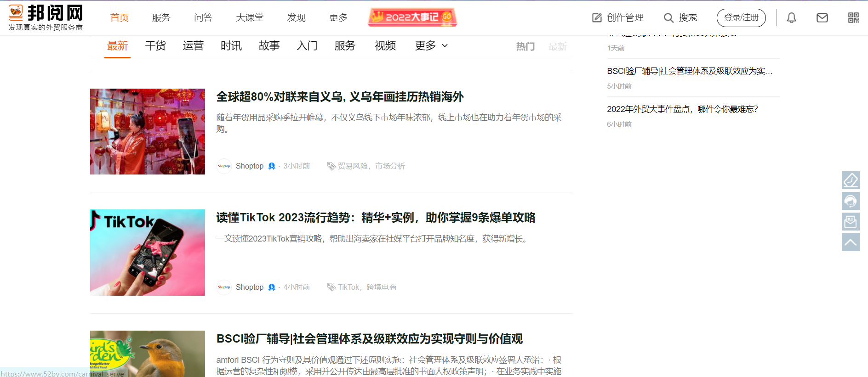
Task: Open sidebar link 2022年外贸大事件盘点
Action: tap(682, 109)
